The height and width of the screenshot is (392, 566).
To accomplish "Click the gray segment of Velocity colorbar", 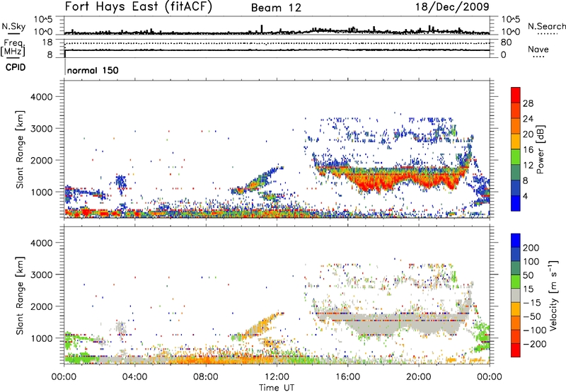I will (x=516, y=295).
